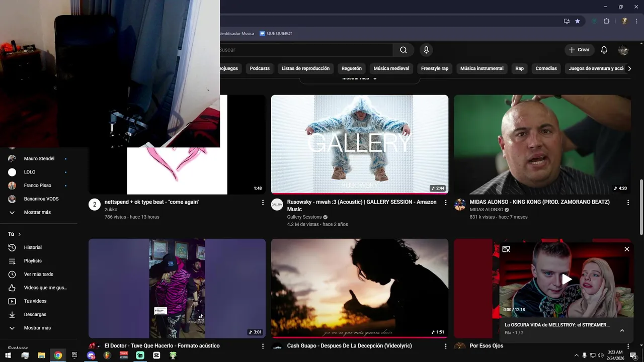Show more chips with the right arrow
The image size is (644, 362).
(x=629, y=68)
